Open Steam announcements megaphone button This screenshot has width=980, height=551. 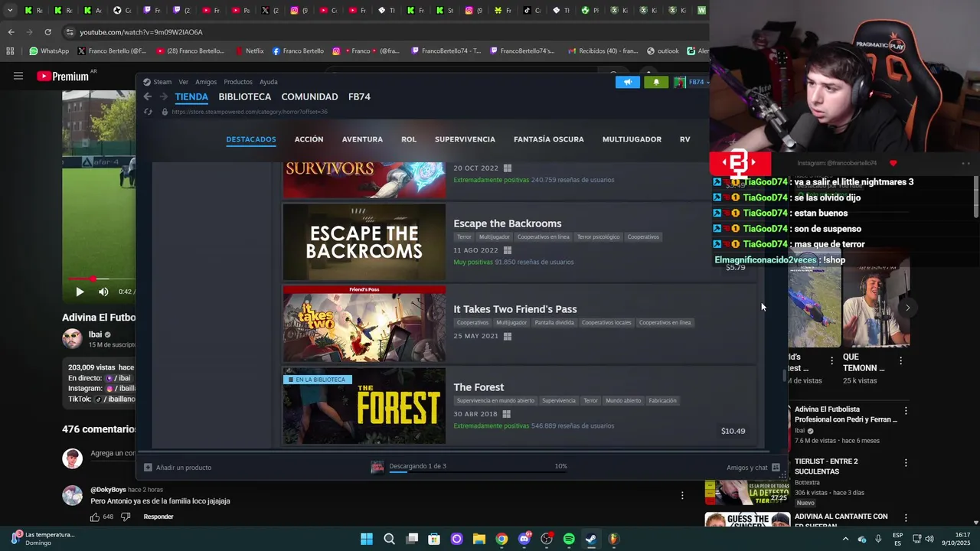pos(628,82)
